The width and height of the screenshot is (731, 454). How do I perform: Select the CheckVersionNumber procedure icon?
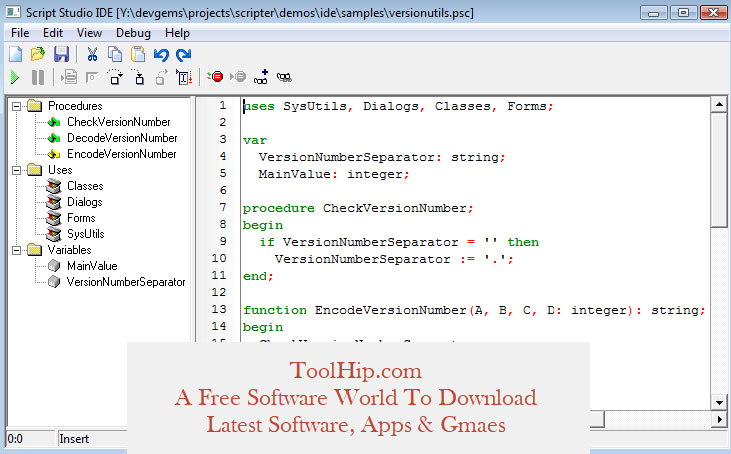pyautogui.click(x=54, y=122)
